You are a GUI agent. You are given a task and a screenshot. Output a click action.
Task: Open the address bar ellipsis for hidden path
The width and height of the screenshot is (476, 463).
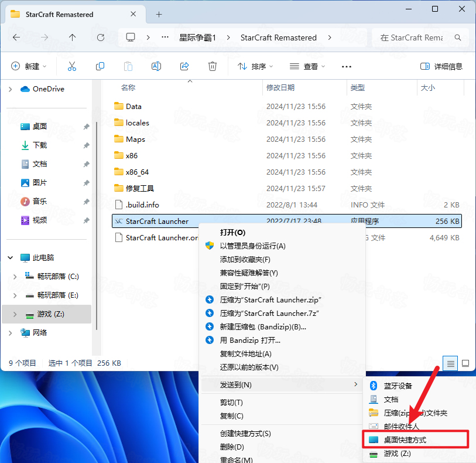click(x=165, y=38)
